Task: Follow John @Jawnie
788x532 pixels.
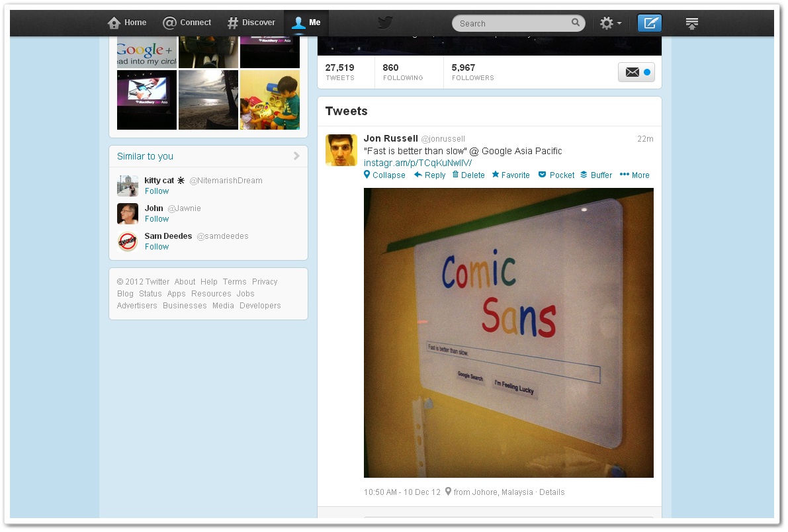Action: tap(157, 219)
